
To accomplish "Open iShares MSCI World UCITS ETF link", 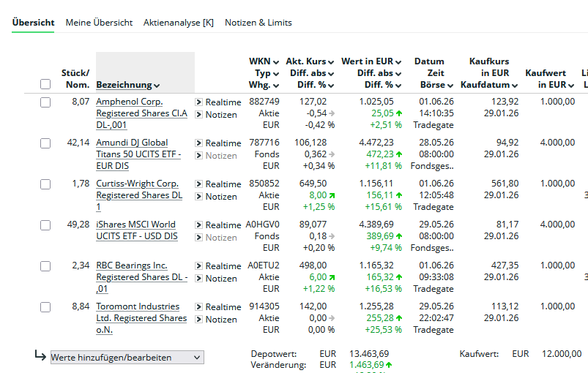I will [x=137, y=230].
